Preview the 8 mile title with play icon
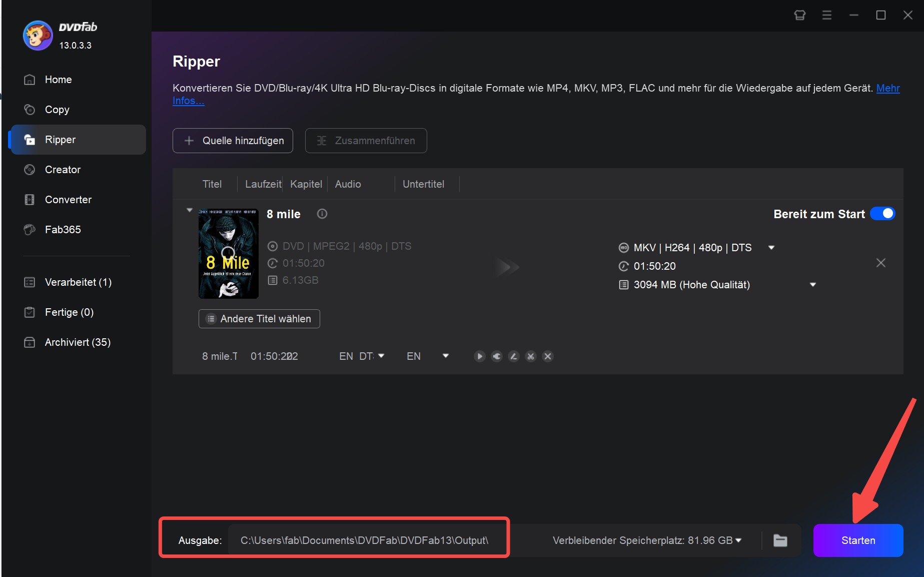The image size is (924, 577). pyautogui.click(x=480, y=356)
